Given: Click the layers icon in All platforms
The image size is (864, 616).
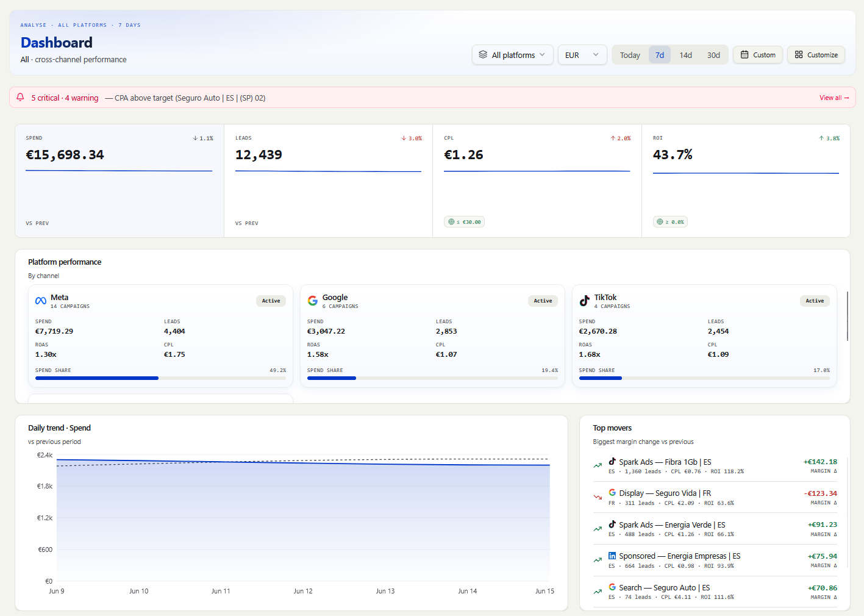Looking at the screenshot, I should [x=483, y=54].
